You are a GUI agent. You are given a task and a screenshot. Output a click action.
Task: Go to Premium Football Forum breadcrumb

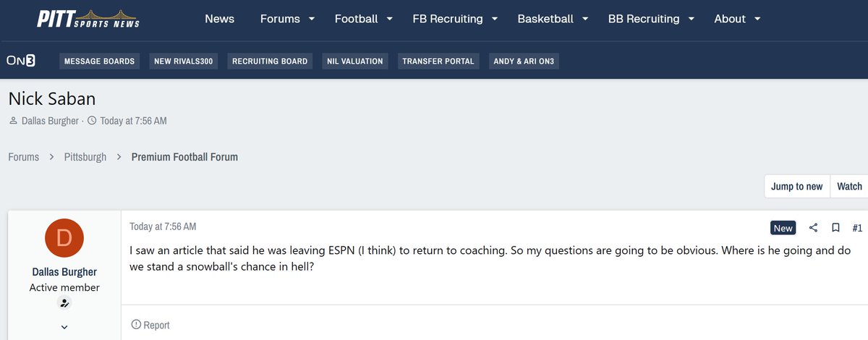[184, 157]
